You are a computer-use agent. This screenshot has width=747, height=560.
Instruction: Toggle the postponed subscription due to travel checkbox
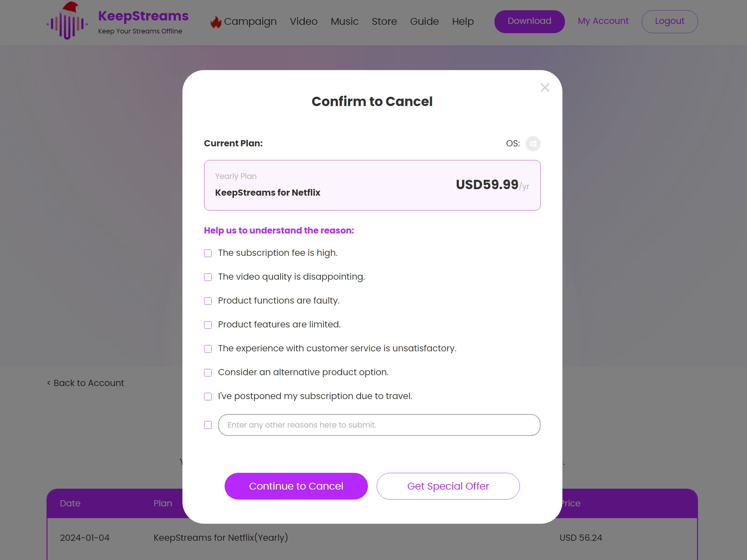[x=208, y=397]
